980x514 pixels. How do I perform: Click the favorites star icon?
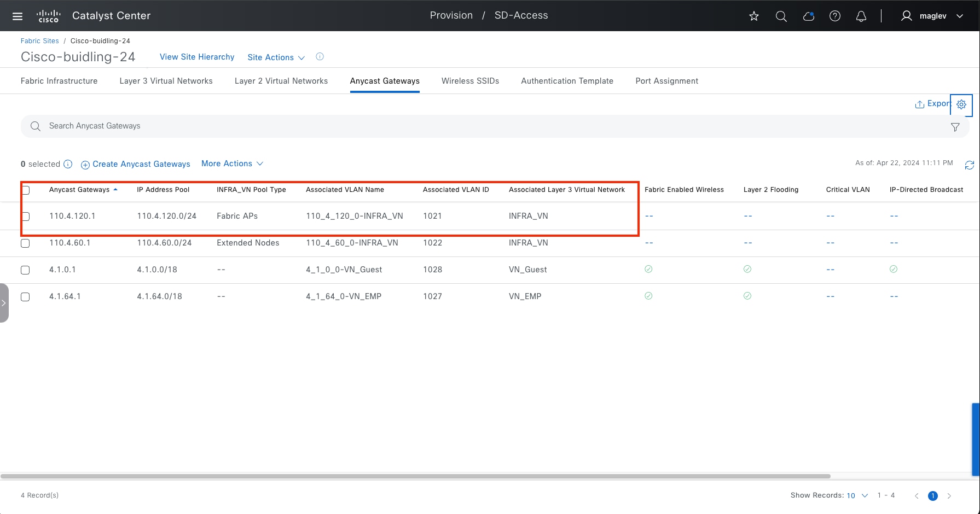754,16
